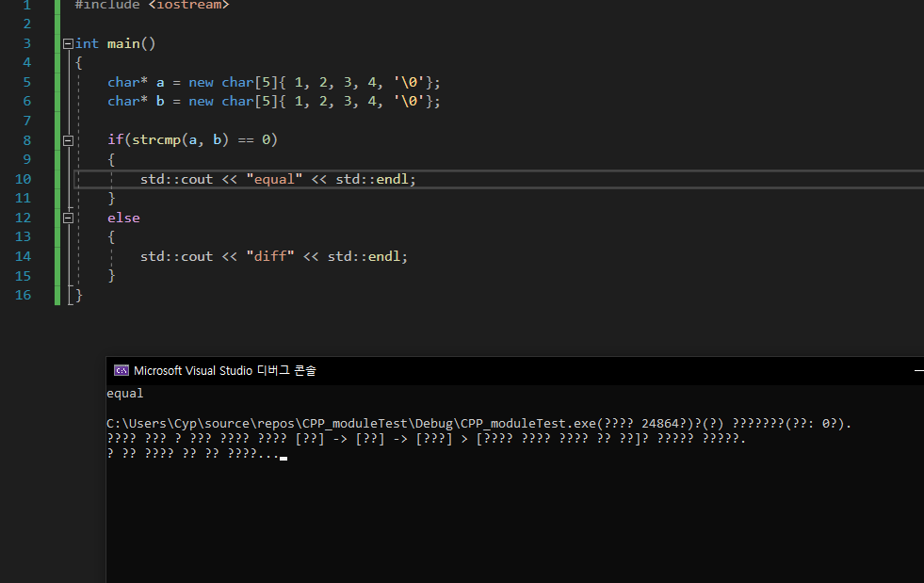Click the debug console window icon
924x583 pixels.
point(122,370)
